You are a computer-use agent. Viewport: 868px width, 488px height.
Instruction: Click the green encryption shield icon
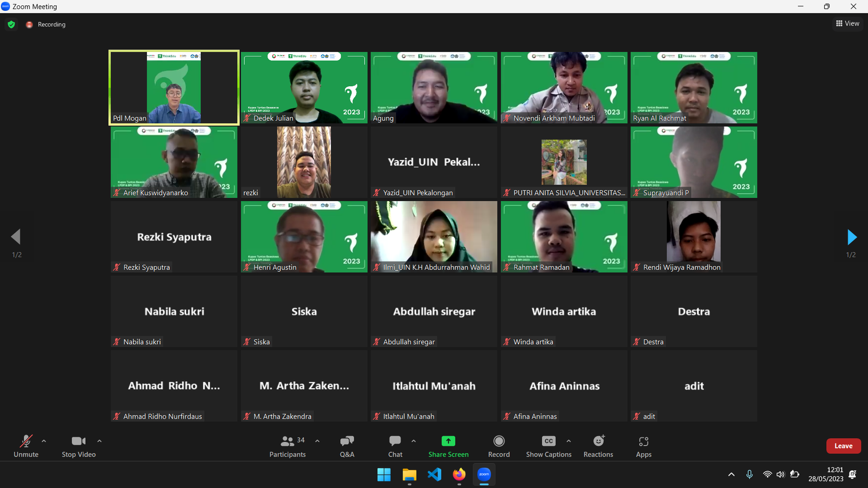coord(11,24)
